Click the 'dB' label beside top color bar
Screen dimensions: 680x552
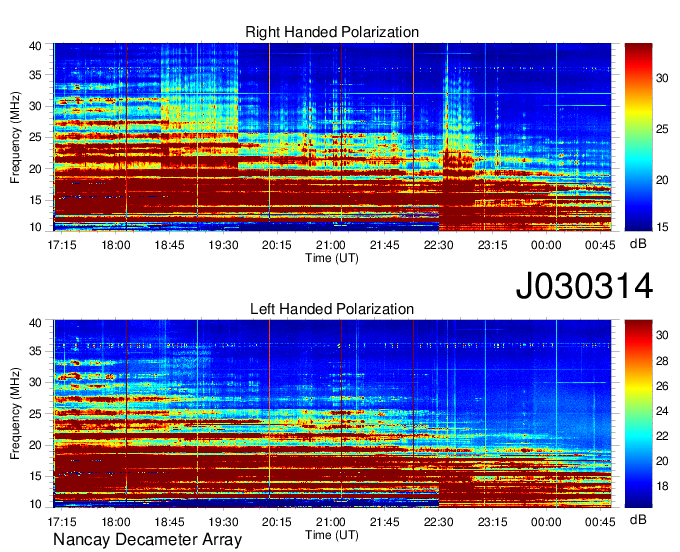coord(638,244)
